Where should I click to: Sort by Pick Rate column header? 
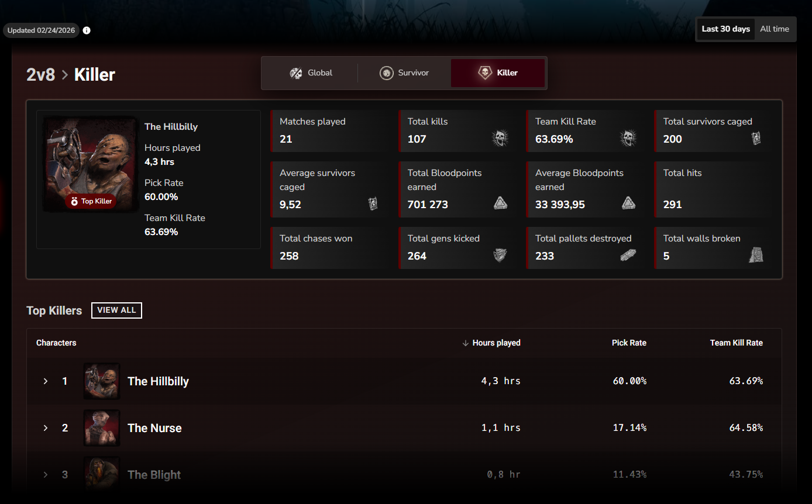pyautogui.click(x=629, y=343)
